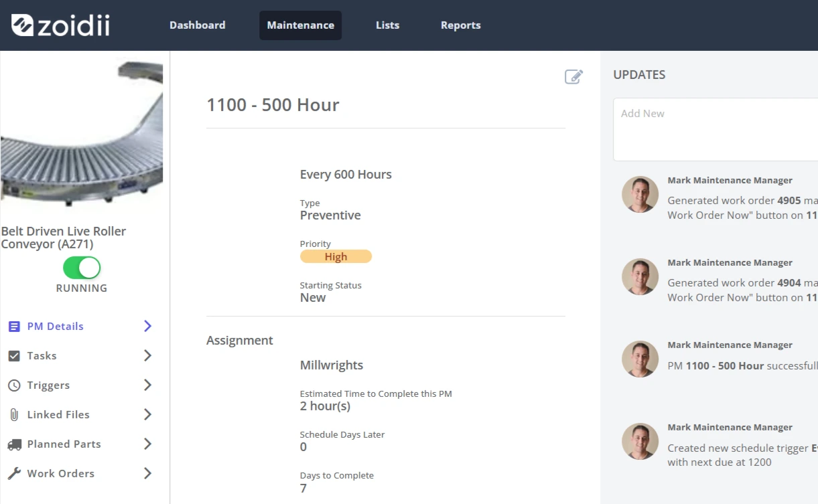Click the UPDATES panel heading
The height and width of the screenshot is (504, 818).
pyautogui.click(x=639, y=75)
